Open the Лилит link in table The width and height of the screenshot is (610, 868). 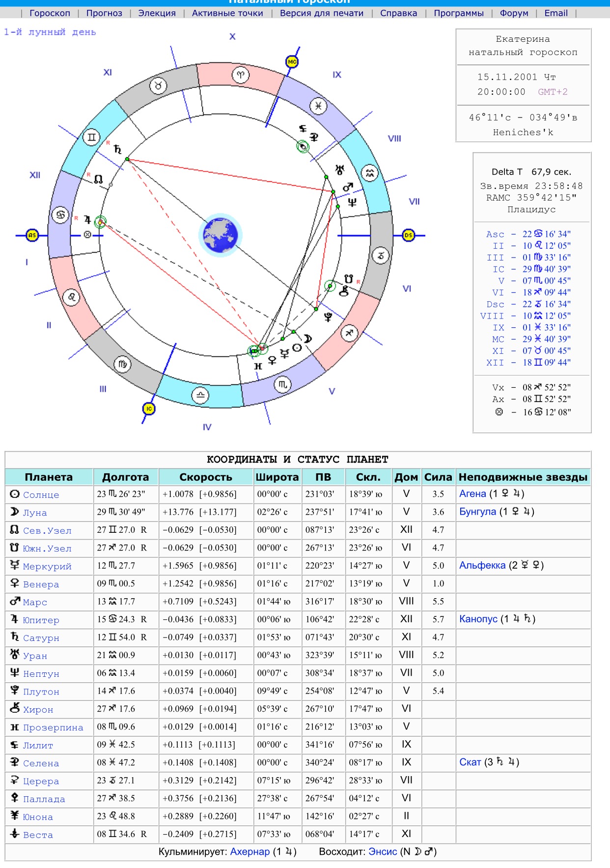38,746
